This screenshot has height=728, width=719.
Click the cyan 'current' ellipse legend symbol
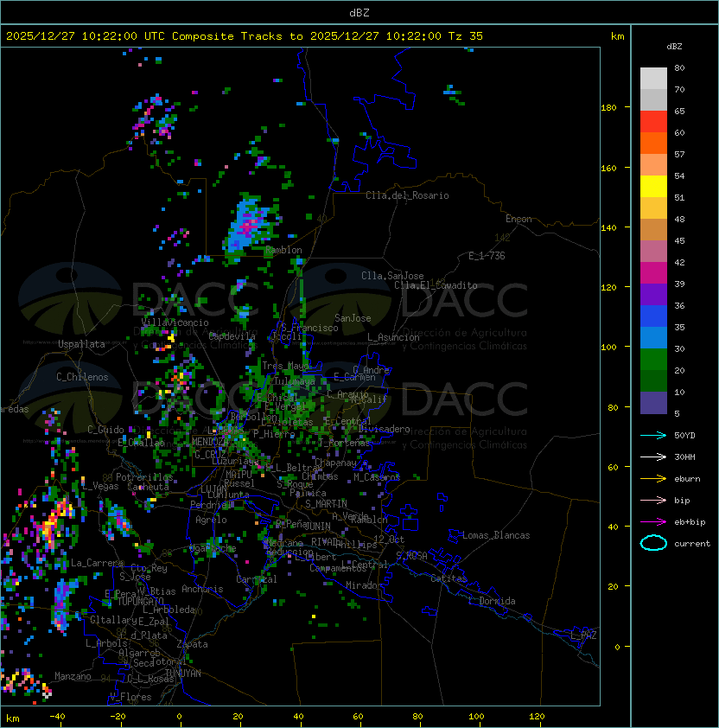pyautogui.click(x=653, y=543)
